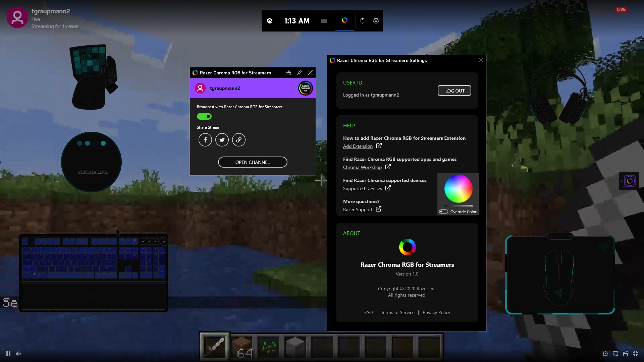Click the floating Chroma RGB icon on right edge
The image size is (644, 362).
tap(629, 181)
